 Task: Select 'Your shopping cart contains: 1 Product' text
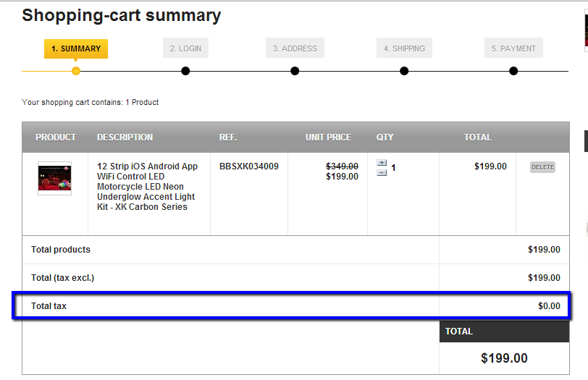click(90, 102)
